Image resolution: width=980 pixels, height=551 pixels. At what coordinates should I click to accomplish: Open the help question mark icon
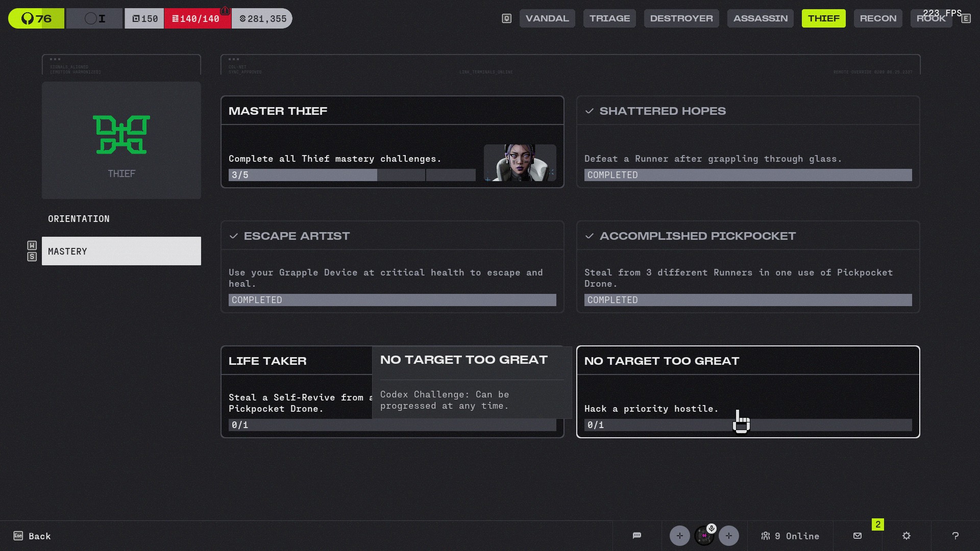click(955, 536)
